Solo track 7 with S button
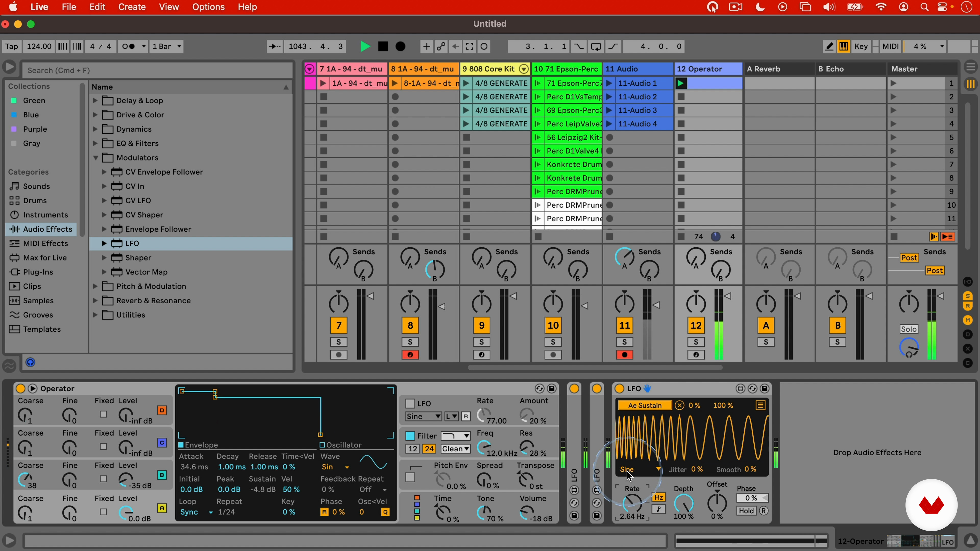This screenshot has height=551, width=980. (339, 342)
